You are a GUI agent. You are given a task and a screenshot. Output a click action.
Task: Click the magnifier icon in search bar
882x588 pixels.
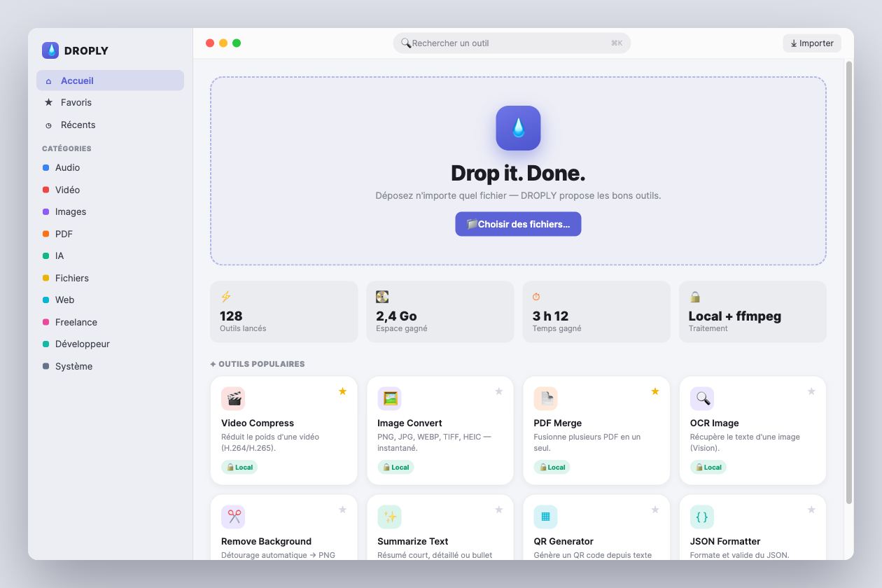coord(406,43)
